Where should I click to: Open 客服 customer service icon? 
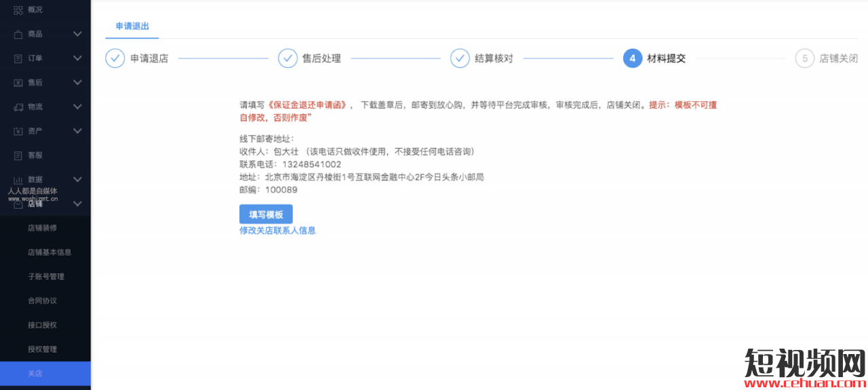(18, 155)
